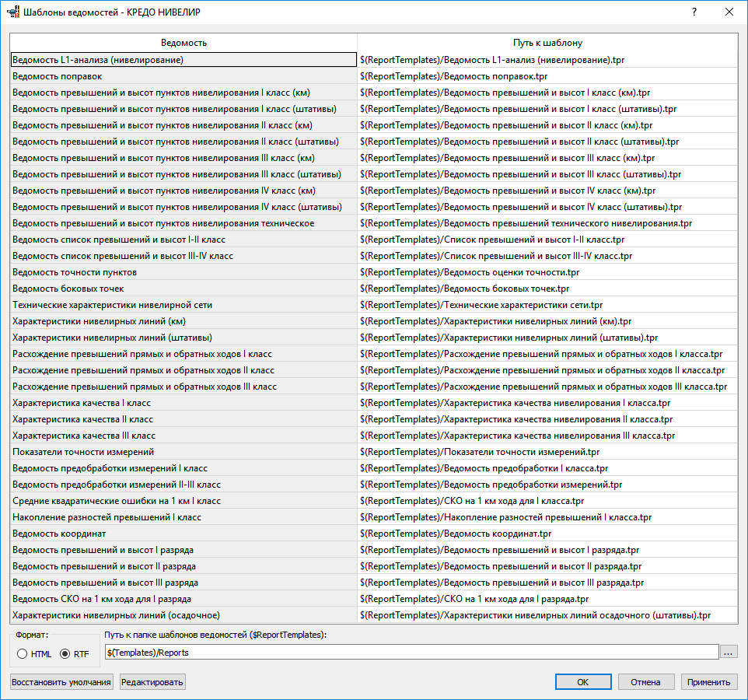
Task: Click template path cell for Ведомость точности пунктов
Action: click(547, 272)
